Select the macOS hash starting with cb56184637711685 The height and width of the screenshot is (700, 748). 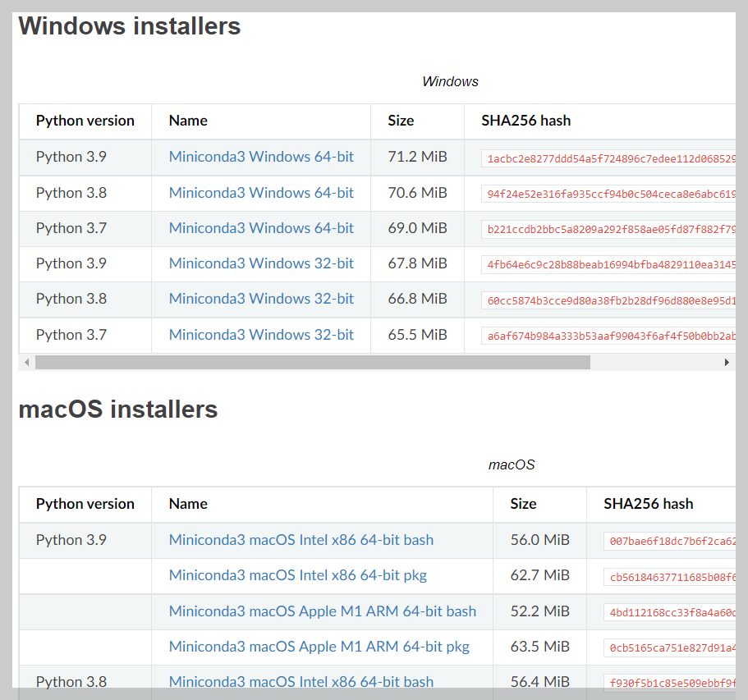pos(670,578)
